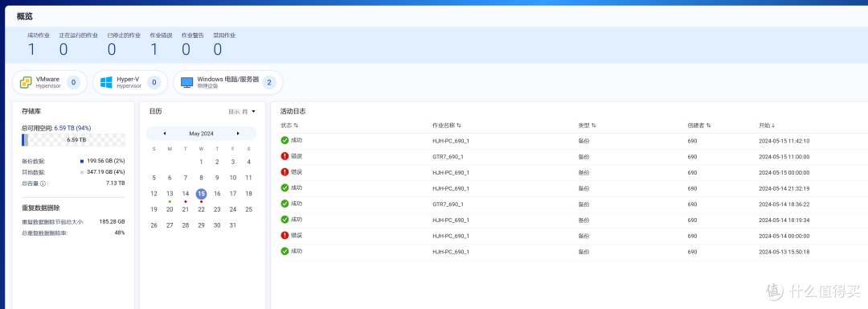Click the blue 备份数据 legend swatch
The image size is (868, 309).
click(82, 161)
